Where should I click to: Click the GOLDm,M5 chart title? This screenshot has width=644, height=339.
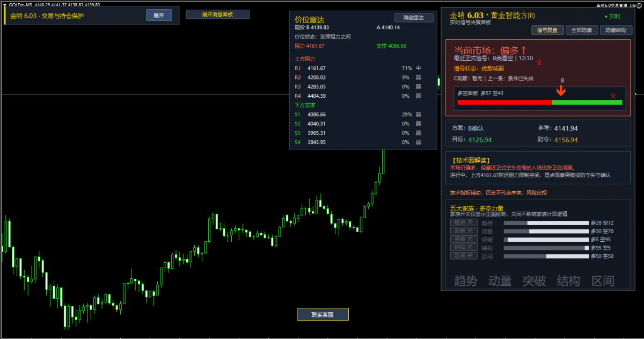tap(20, 4)
